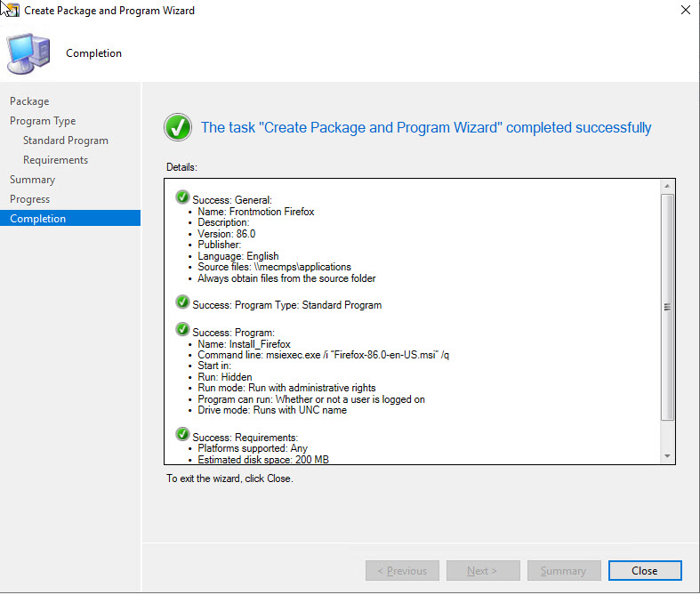Click green check beside Success: General
The height and width of the screenshot is (595, 700).
(x=182, y=197)
